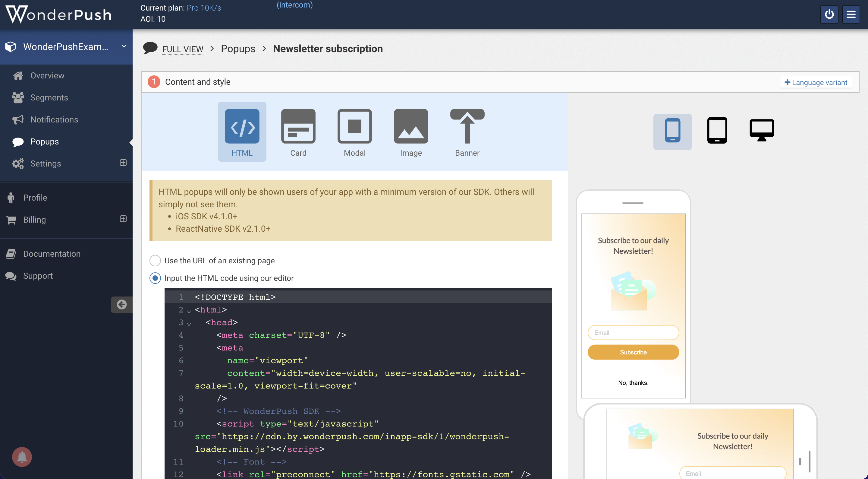The width and height of the screenshot is (868, 479).
Task: Click the speech bubble icon in breadcrumb
Action: (x=150, y=48)
